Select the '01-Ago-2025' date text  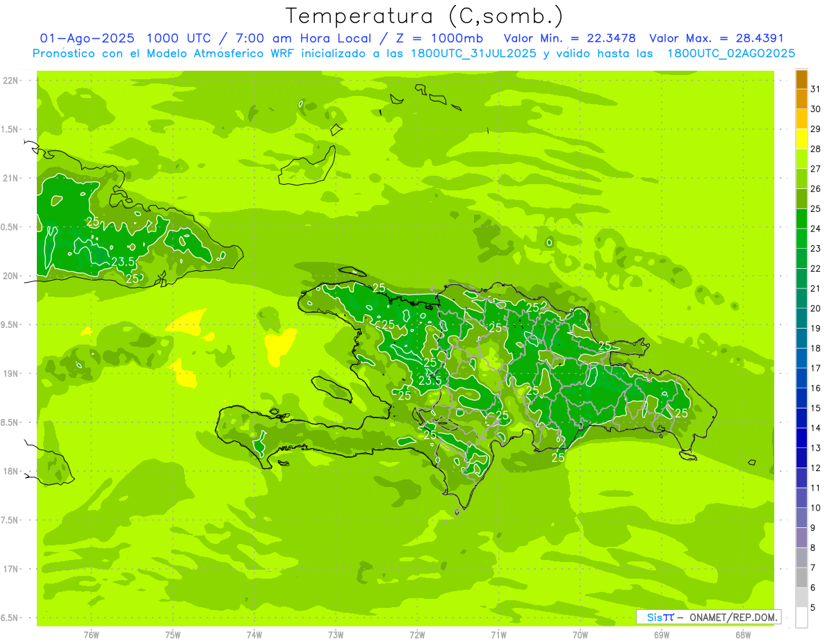click(86, 38)
